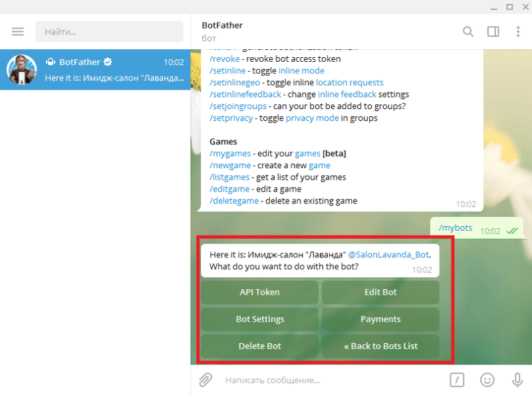This screenshot has width=532, height=395.
Task: Open Bot Settings button
Action: pos(259,319)
